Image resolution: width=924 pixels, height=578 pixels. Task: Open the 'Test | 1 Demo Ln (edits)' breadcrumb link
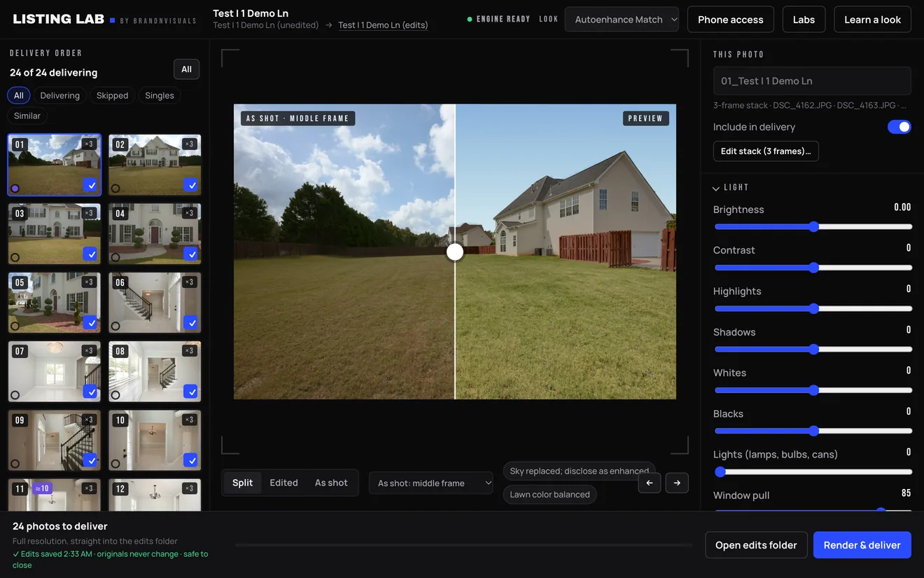click(383, 25)
